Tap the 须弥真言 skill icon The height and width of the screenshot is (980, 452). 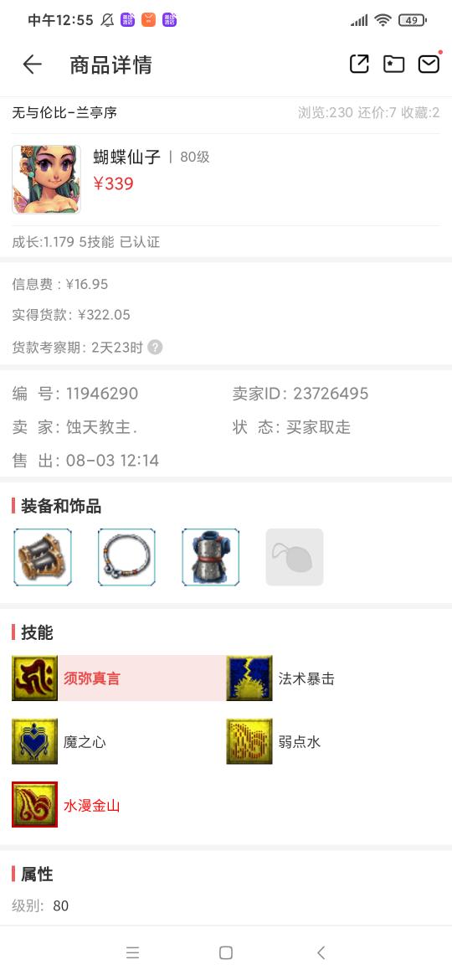pos(35,678)
